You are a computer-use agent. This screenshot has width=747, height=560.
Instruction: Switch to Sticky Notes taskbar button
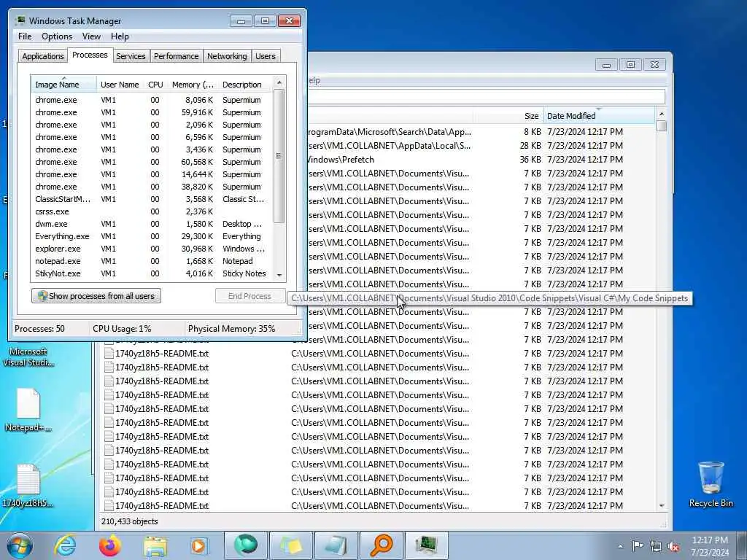290,545
